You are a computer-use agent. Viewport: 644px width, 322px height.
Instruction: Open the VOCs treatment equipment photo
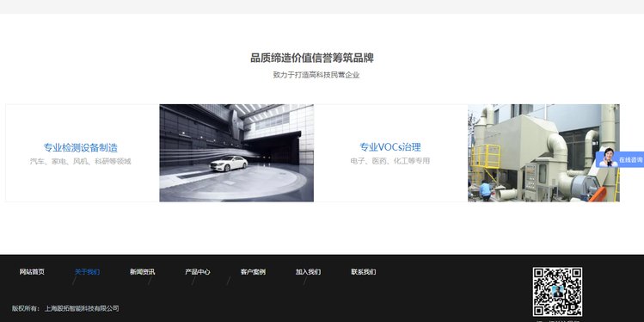[543, 152]
